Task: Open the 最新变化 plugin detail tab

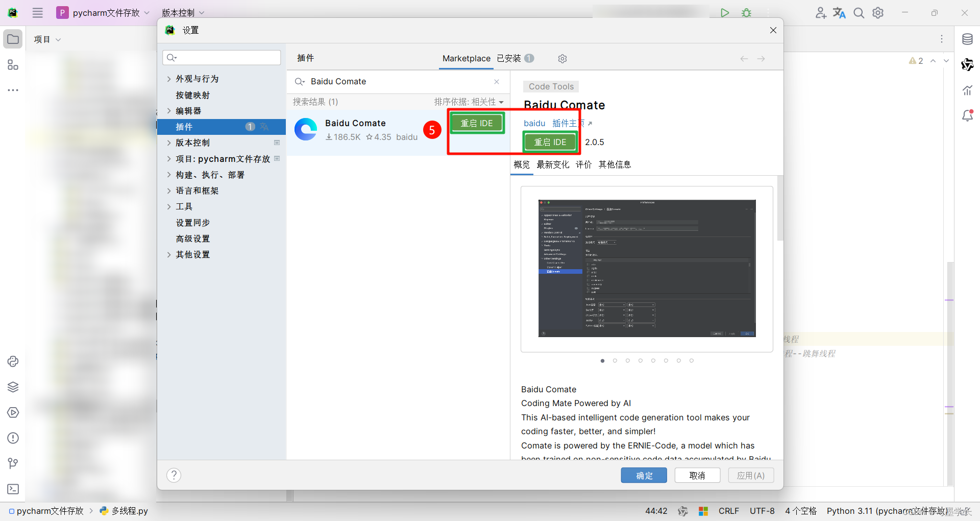Action: tap(553, 164)
